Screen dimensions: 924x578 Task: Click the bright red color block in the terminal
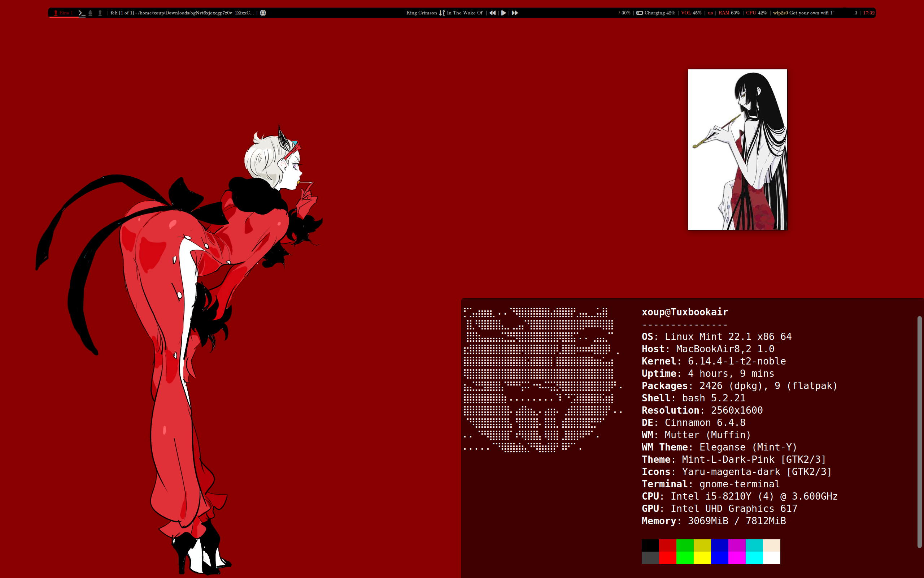click(x=667, y=558)
